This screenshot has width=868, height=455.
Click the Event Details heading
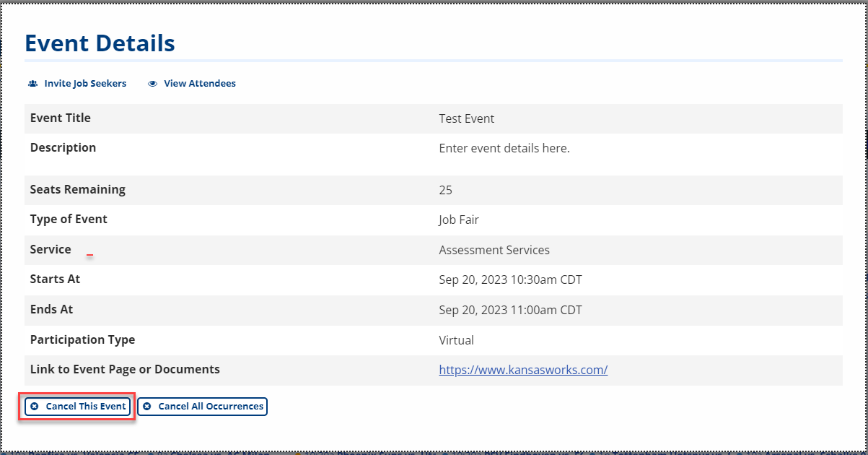[100, 43]
